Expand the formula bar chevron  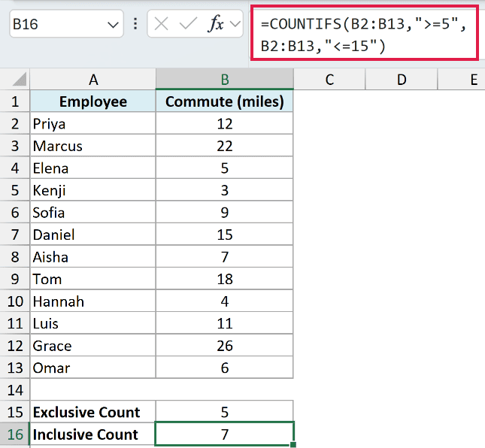pyautogui.click(x=235, y=24)
